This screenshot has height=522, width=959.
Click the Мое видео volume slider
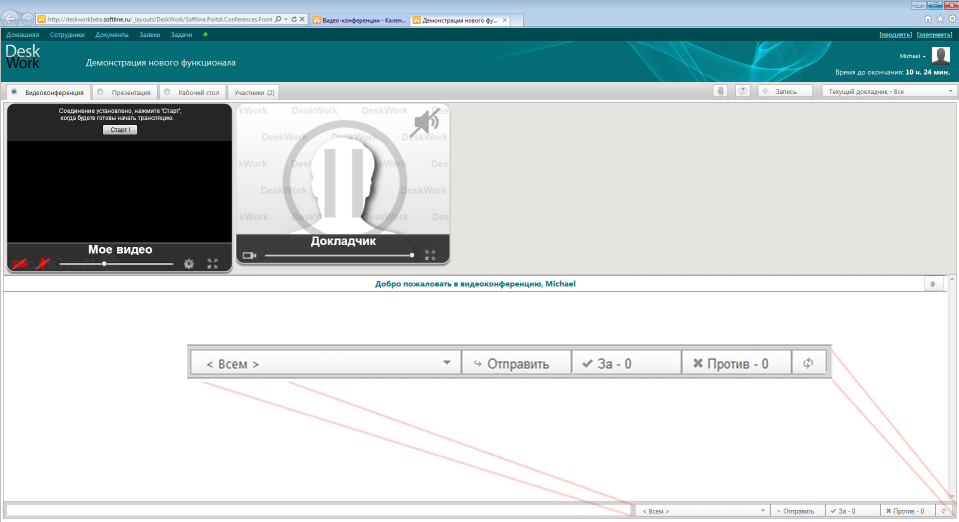pyautogui.click(x=116, y=264)
